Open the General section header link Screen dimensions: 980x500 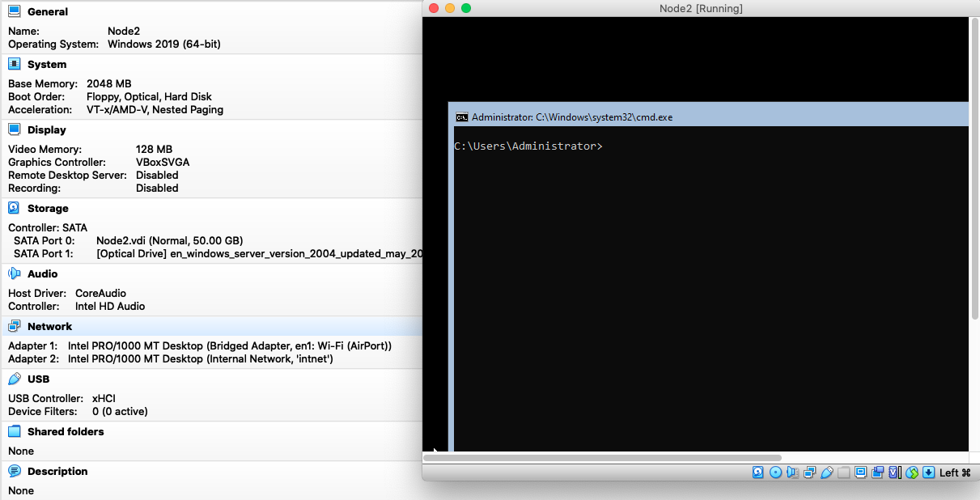[x=48, y=12]
